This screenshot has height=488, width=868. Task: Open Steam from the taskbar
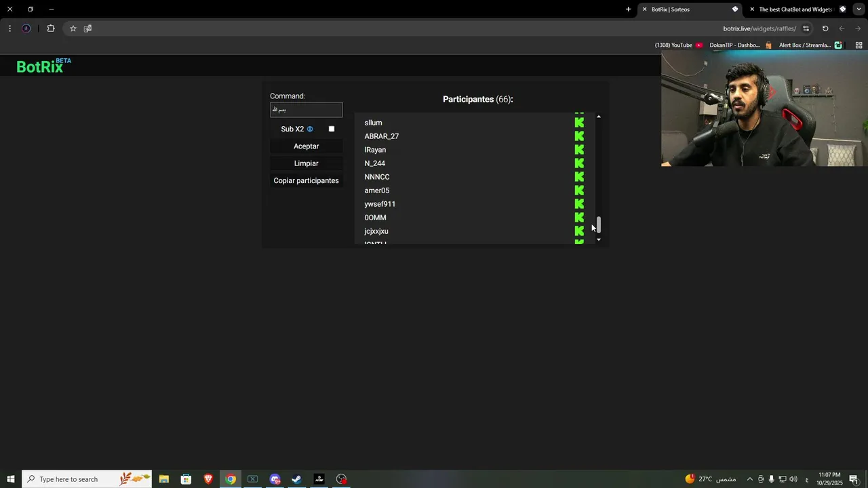[x=296, y=479]
